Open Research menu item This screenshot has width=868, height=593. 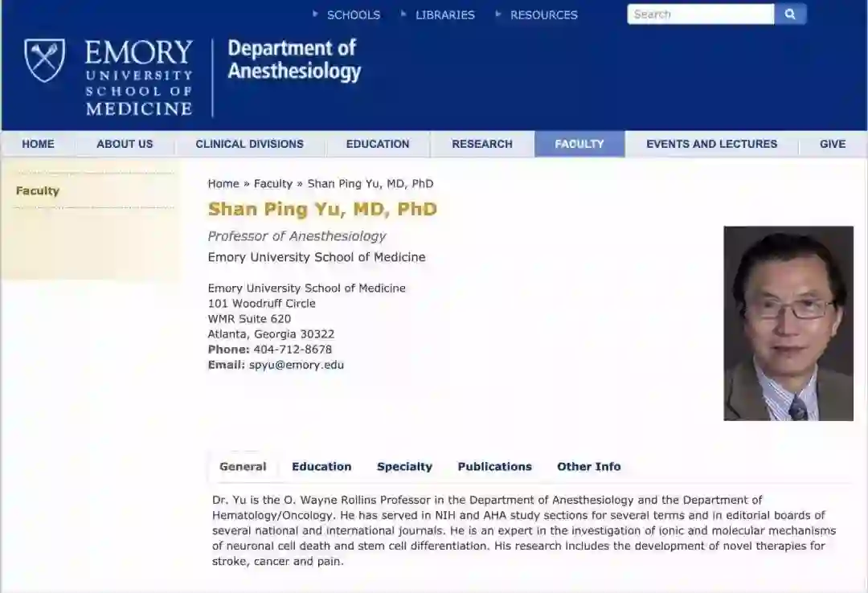pyautogui.click(x=482, y=144)
